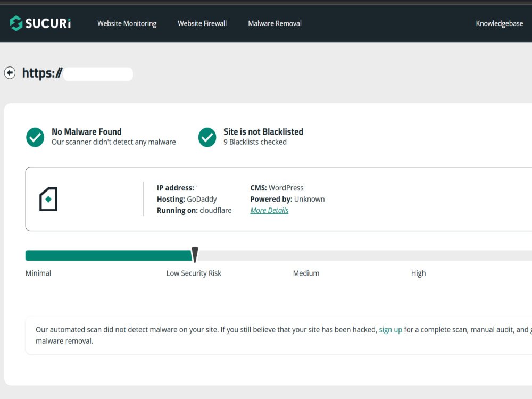Click the 'Hosting: GoDaddy' entry
Screen dimensions: 532x399
coord(187,199)
